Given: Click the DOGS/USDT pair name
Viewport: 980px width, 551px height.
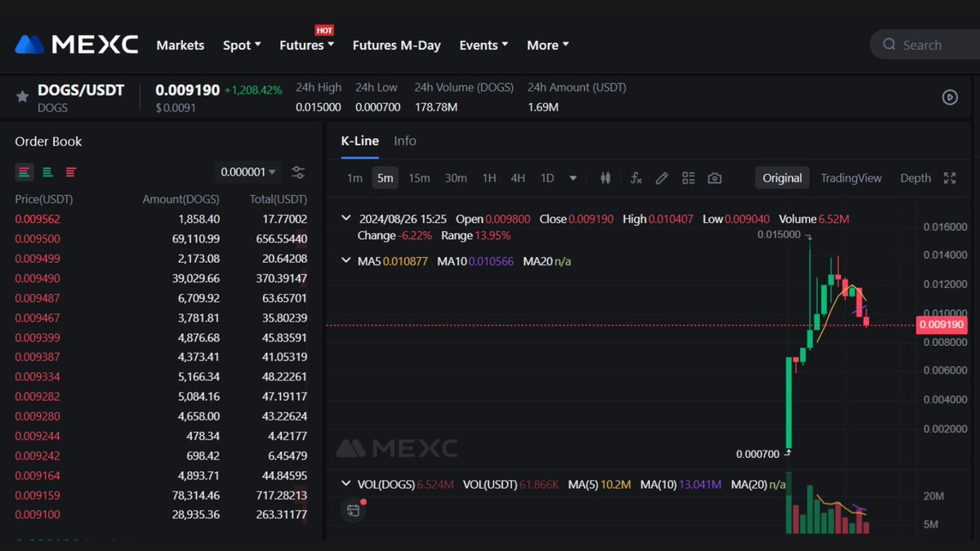Looking at the screenshot, I should click(81, 90).
